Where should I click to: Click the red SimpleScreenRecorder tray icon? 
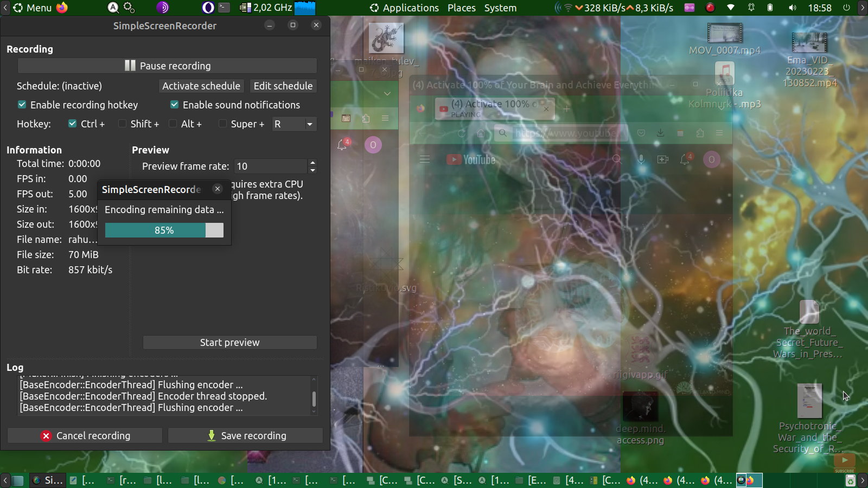tap(710, 8)
